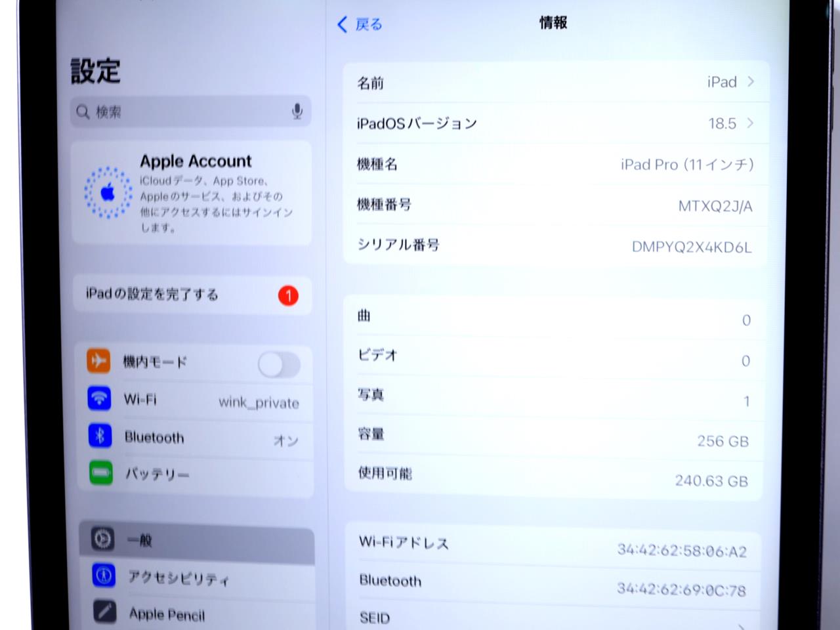Click the version value 18.5
This screenshot has height=630, width=840.
722,123
